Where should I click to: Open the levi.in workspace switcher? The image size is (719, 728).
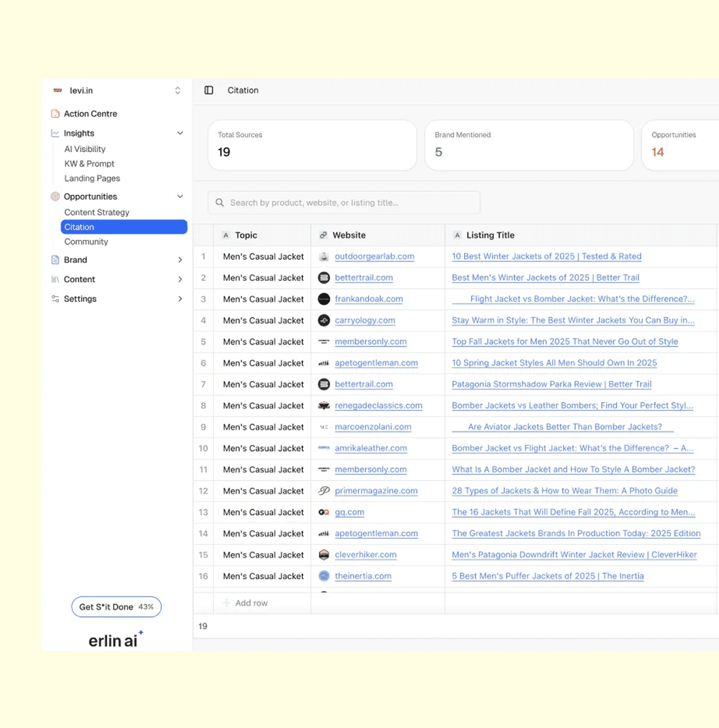point(178,91)
